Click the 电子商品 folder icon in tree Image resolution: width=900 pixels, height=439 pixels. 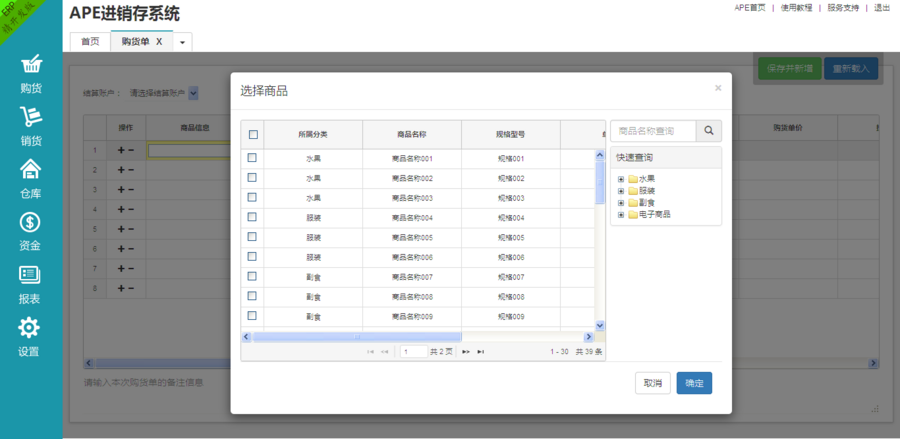633,215
